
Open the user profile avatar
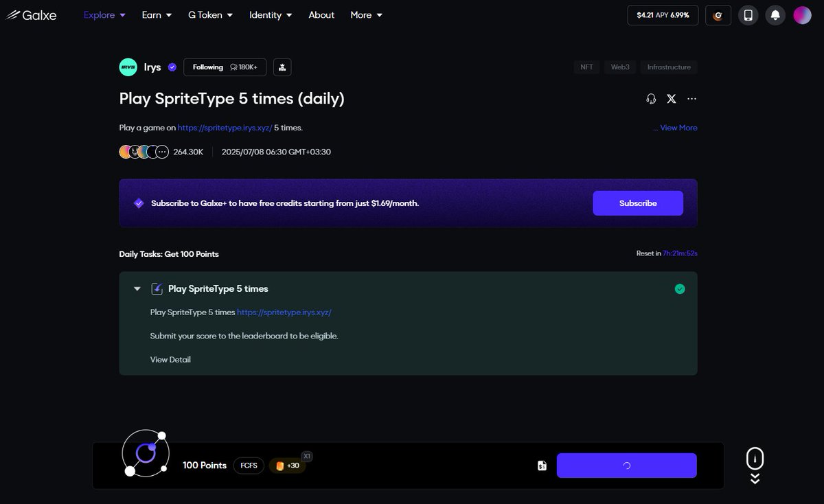[x=802, y=15]
